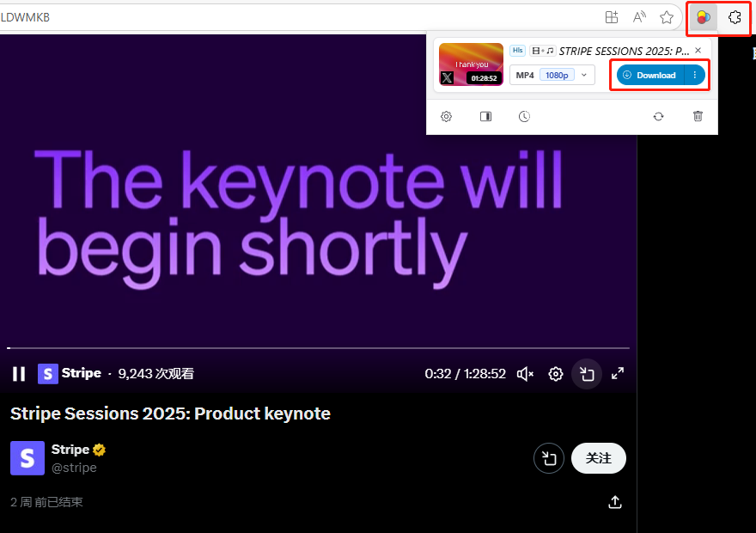The height and width of the screenshot is (533, 756).
Task: Share the broadcast with upload icon
Action: [615, 502]
